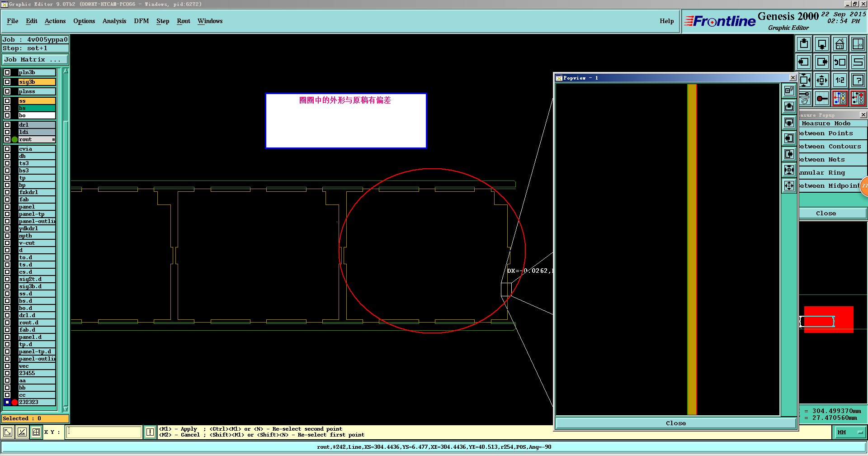The height and width of the screenshot is (456, 868).
Task: Open the Rout menu
Action: (x=184, y=21)
